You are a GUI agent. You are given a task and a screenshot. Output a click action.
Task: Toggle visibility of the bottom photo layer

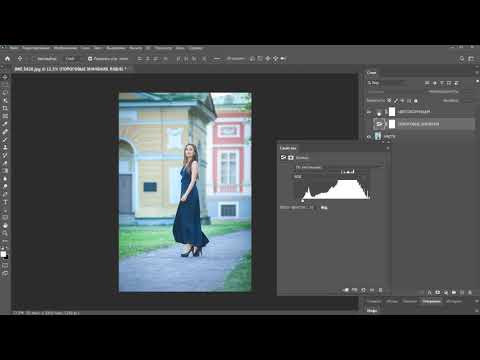[x=369, y=136]
